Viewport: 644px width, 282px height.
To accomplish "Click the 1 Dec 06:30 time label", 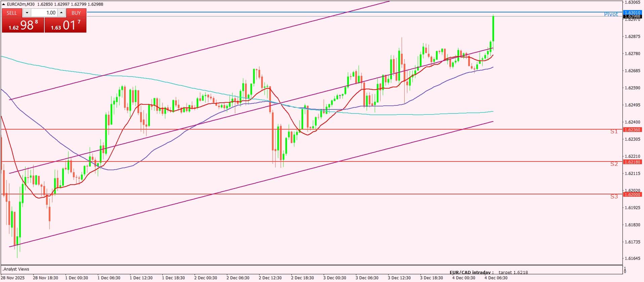I will tap(109, 278).
